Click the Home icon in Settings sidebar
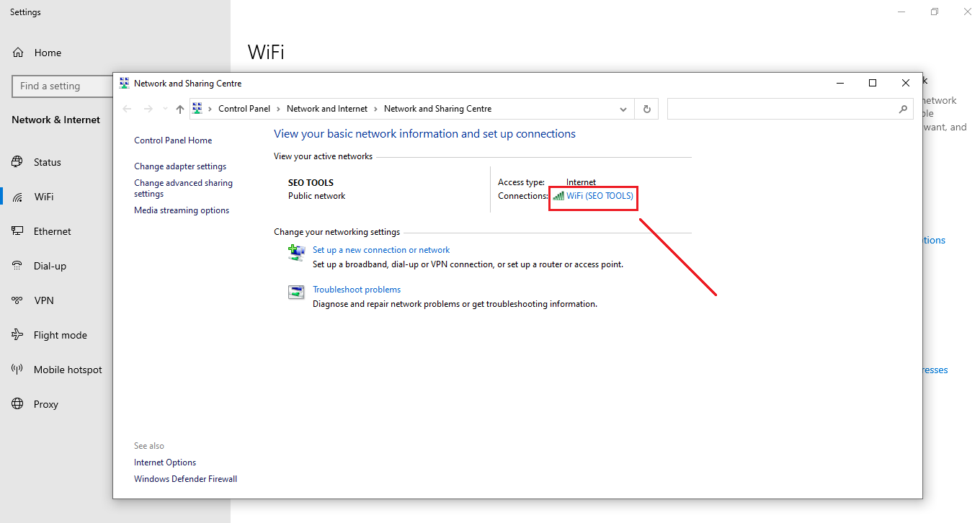 coord(18,53)
